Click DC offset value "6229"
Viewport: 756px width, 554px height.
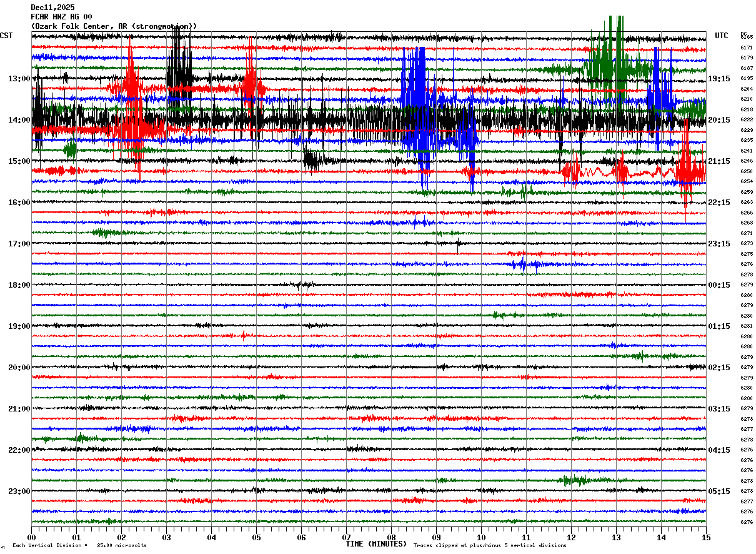747,130
